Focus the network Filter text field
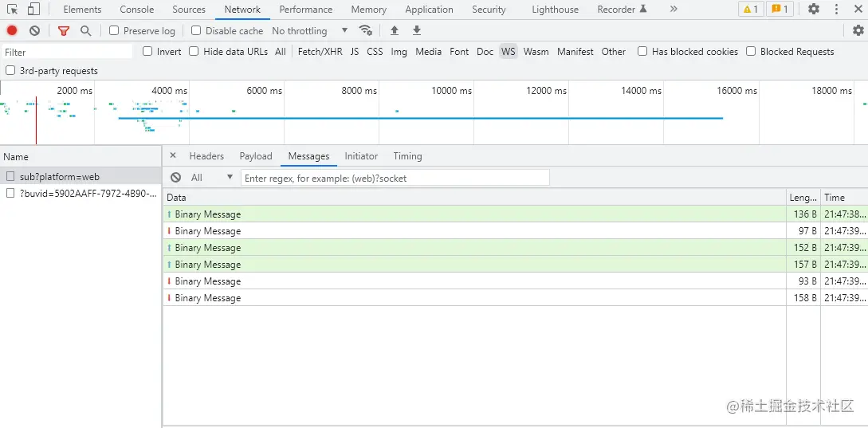Screen dimensions: 868x428 (67, 52)
